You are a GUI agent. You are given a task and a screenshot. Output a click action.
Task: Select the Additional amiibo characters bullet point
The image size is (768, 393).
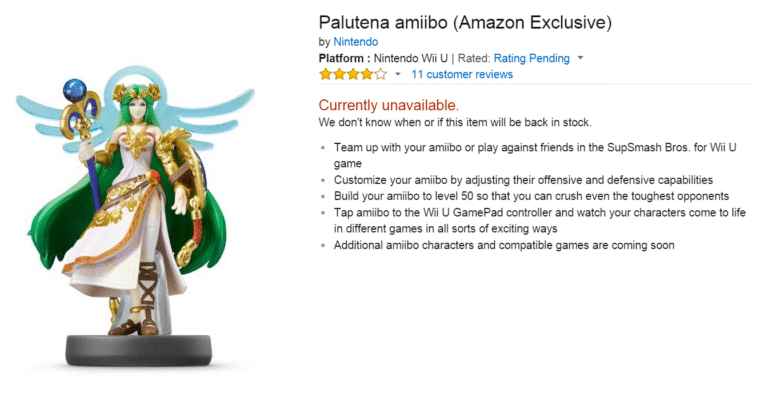504,245
